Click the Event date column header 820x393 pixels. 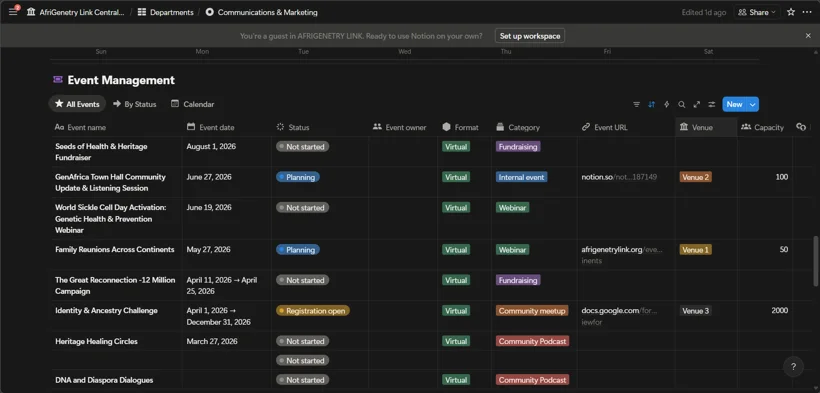click(x=226, y=127)
